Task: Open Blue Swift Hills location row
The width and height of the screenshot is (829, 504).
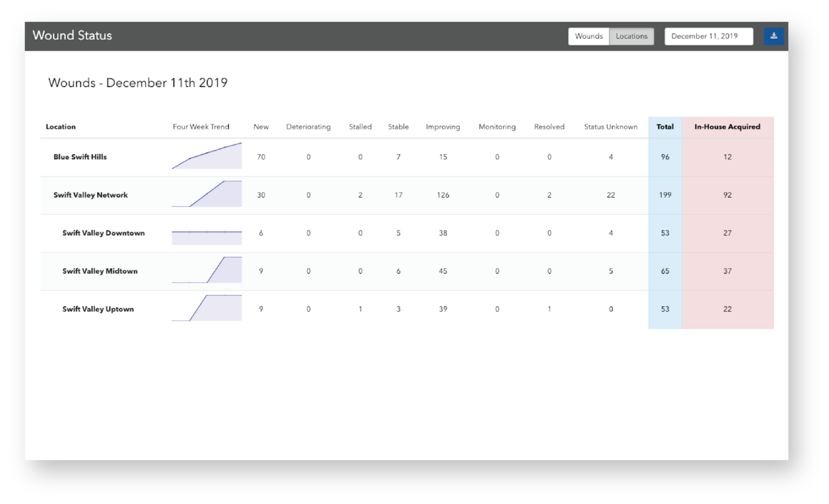Action: (x=80, y=157)
